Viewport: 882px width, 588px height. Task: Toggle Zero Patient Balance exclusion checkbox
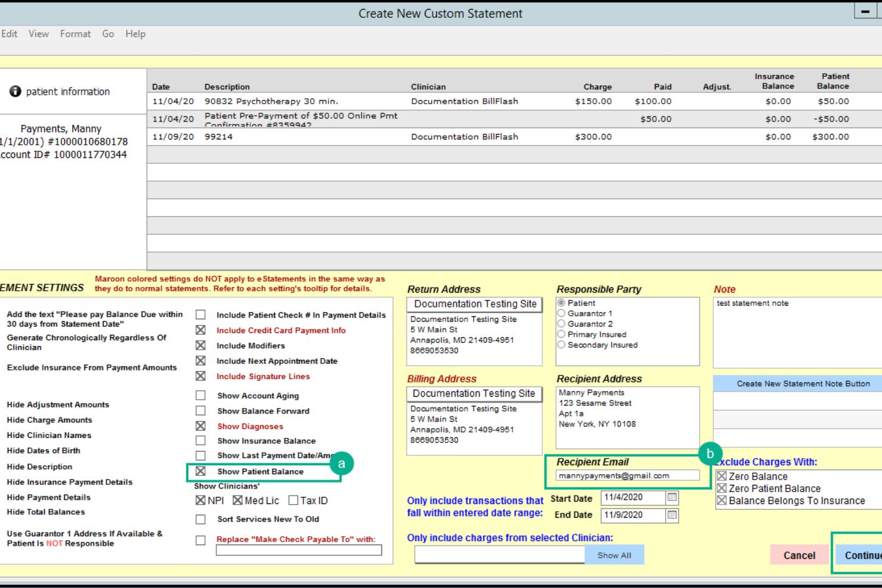722,489
